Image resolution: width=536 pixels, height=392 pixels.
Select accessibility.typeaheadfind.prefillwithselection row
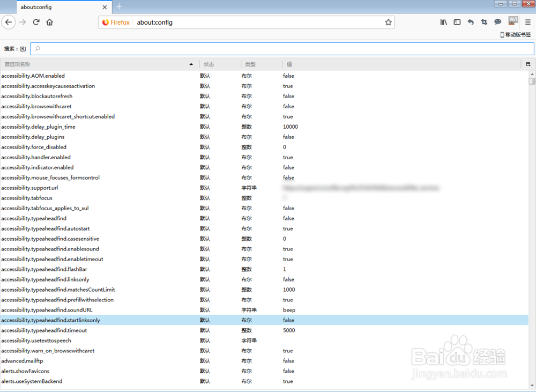click(264, 300)
